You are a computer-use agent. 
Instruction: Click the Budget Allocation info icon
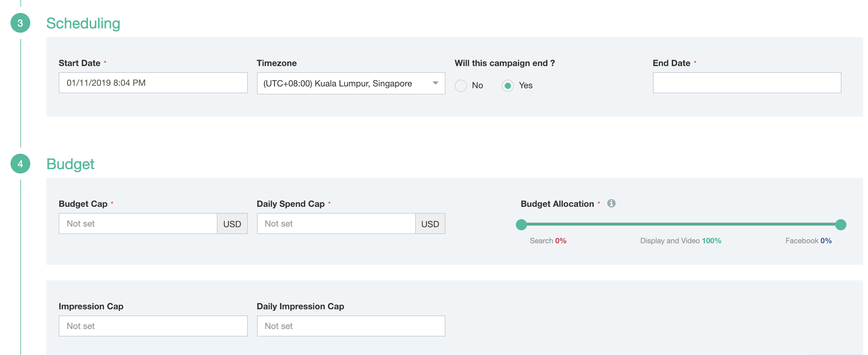click(x=611, y=203)
